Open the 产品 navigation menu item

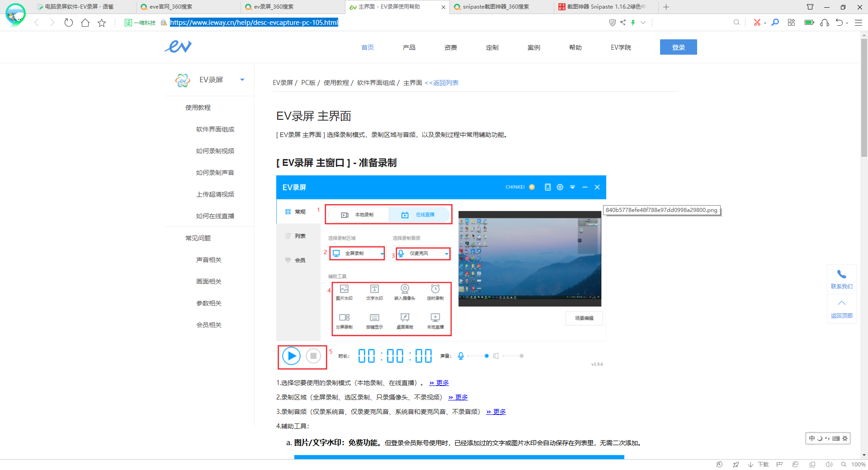409,47
